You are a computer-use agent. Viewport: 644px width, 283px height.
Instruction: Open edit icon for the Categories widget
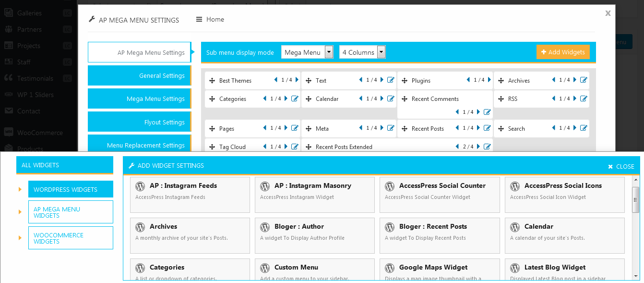tap(295, 98)
